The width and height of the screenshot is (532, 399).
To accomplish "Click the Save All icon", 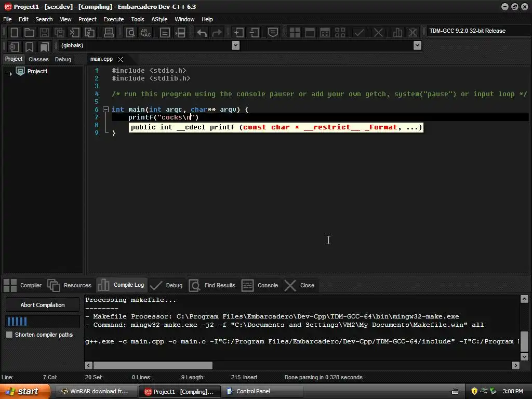I will tap(59, 33).
